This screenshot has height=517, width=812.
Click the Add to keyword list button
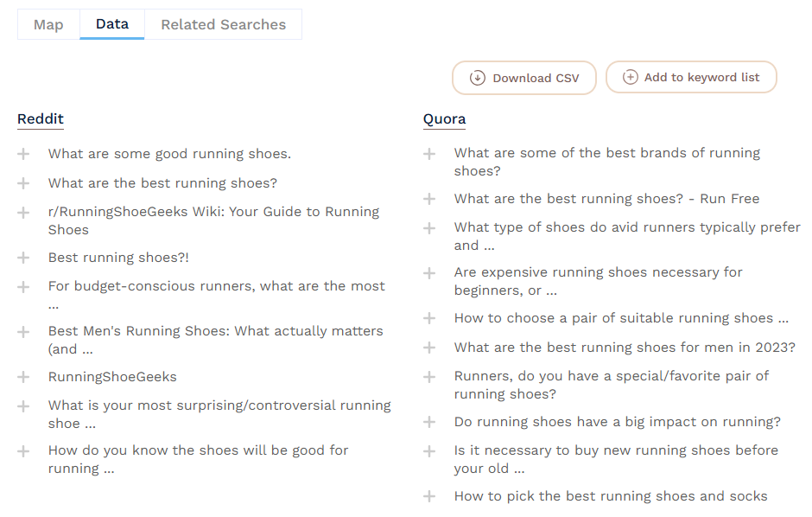click(691, 77)
